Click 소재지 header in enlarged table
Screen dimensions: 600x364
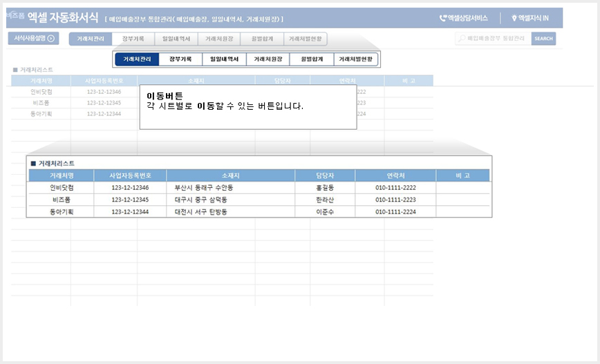(x=231, y=175)
